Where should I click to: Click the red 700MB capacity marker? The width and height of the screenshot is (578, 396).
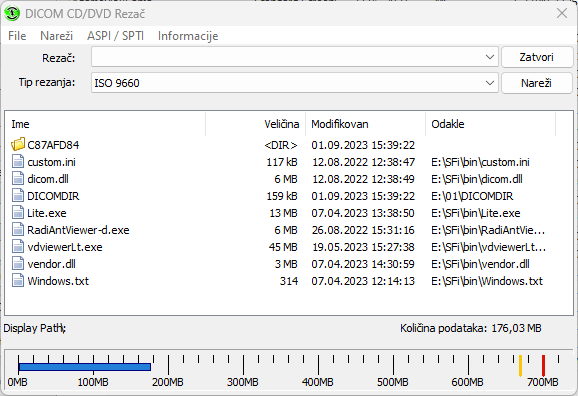543,365
